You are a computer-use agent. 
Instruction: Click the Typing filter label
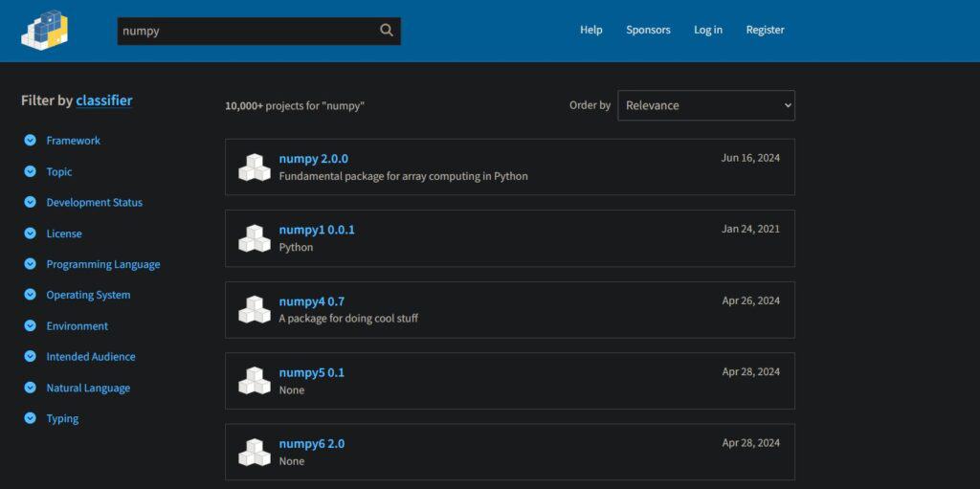click(62, 419)
